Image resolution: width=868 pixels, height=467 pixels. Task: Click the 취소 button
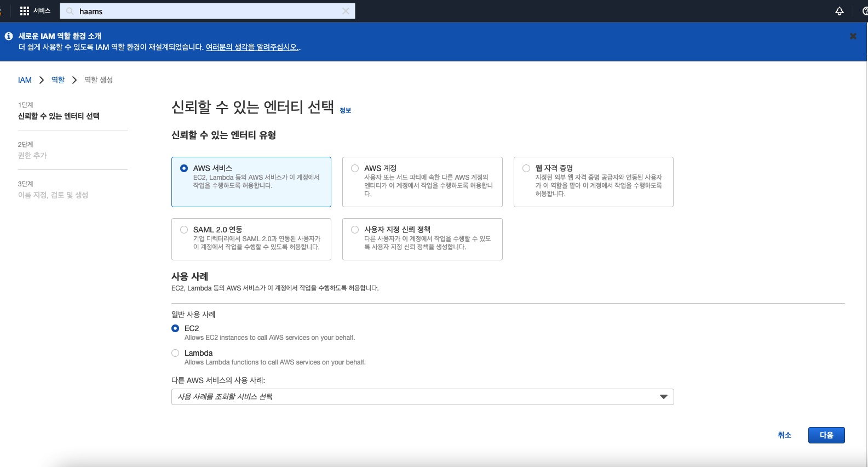point(785,435)
